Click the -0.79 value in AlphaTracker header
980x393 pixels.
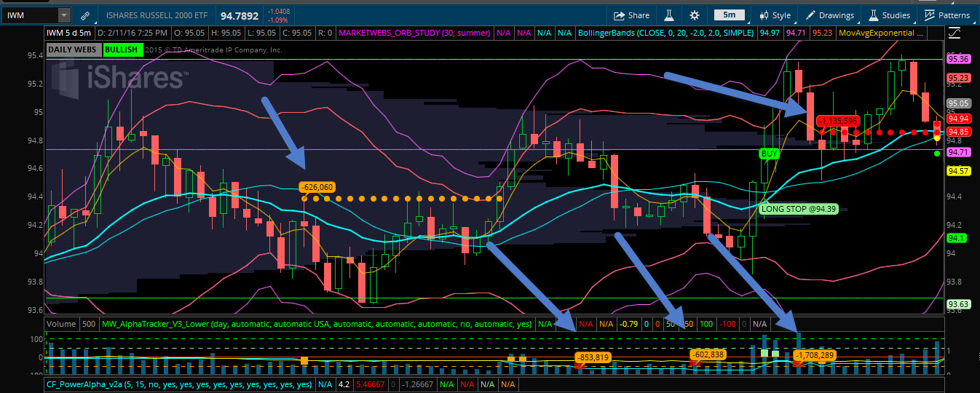tap(628, 323)
